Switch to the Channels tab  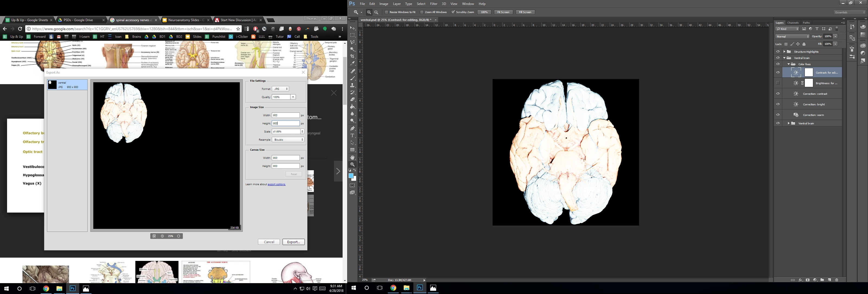[x=793, y=23]
